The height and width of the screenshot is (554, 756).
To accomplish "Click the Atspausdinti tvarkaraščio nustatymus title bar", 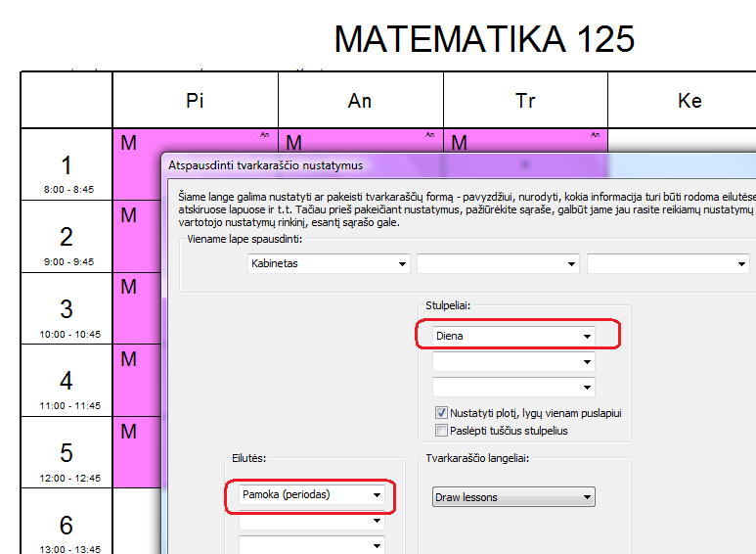I will [x=391, y=165].
